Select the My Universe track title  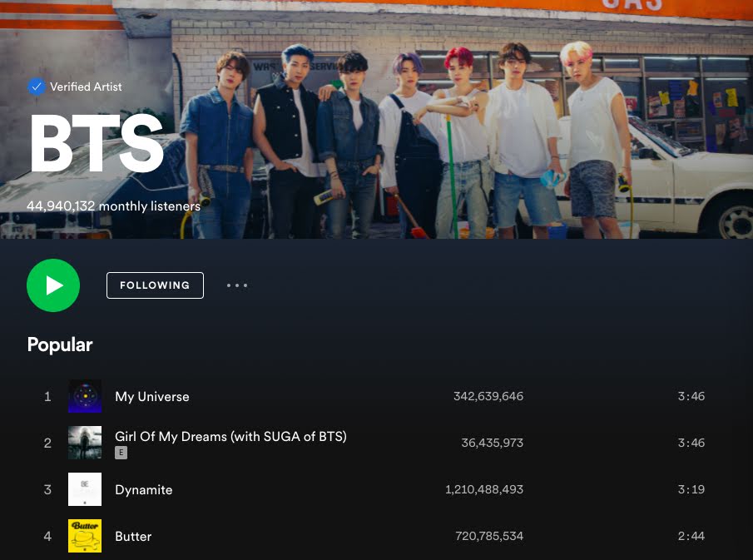pos(152,397)
